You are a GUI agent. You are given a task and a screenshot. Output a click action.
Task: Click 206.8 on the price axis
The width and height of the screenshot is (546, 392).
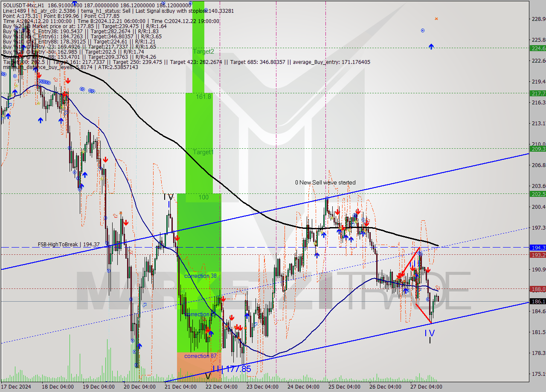pos(538,165)
